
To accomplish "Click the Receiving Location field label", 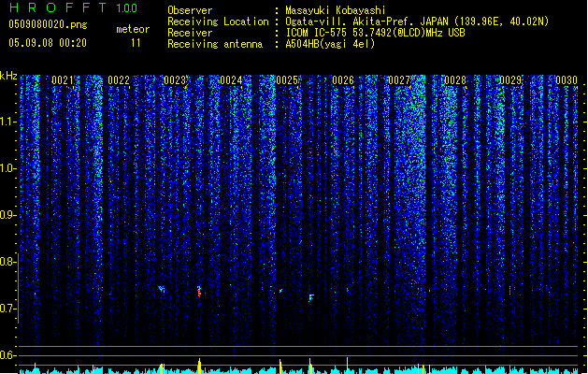I will tap(218, 22).
